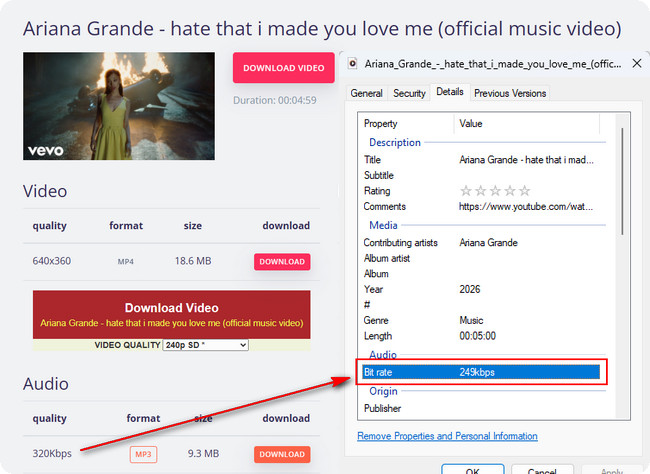Click the details list vertical scrollbar

[622, 181]
